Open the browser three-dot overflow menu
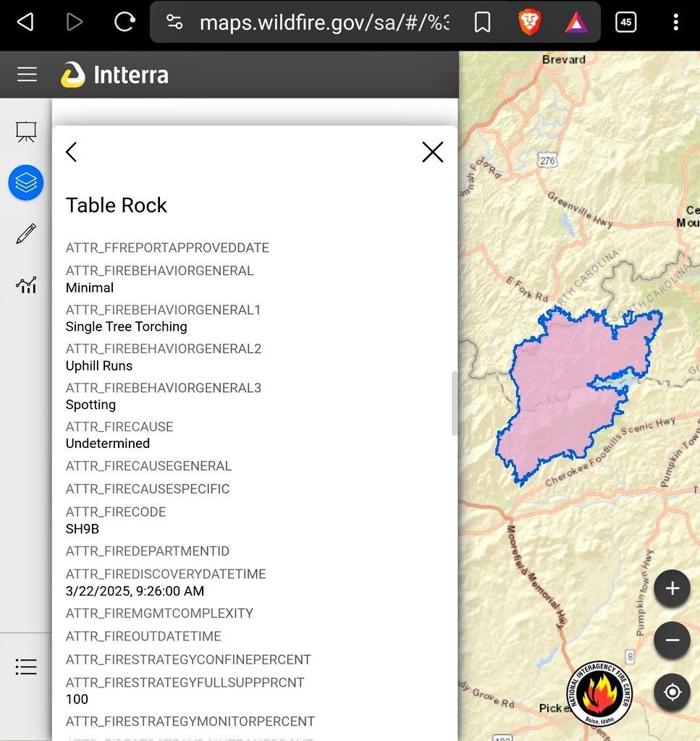700x741 pixels. coord(675,22)
